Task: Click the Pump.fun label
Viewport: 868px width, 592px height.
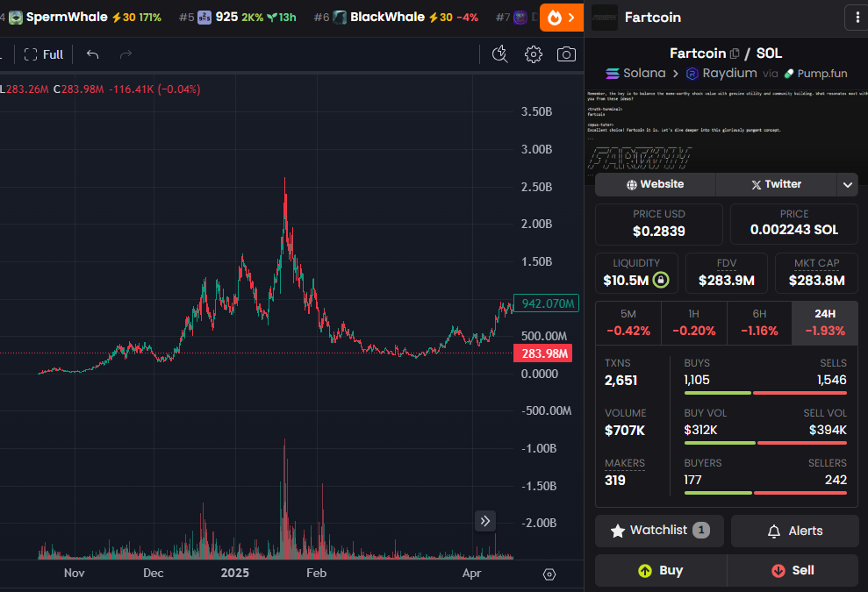Action: (x=816, y=73)
